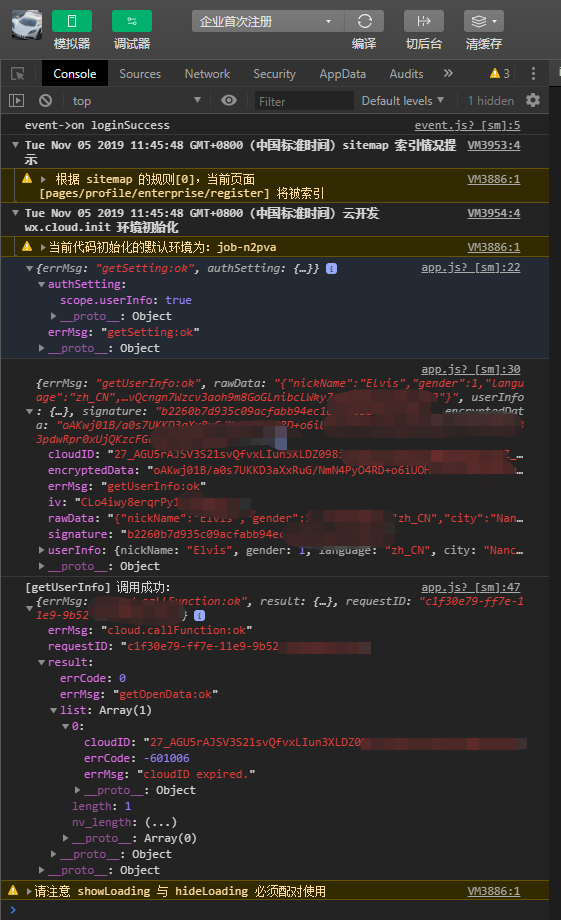Click the compile refresh icon (编译)

pyautogui.click(x=364, y=22)
